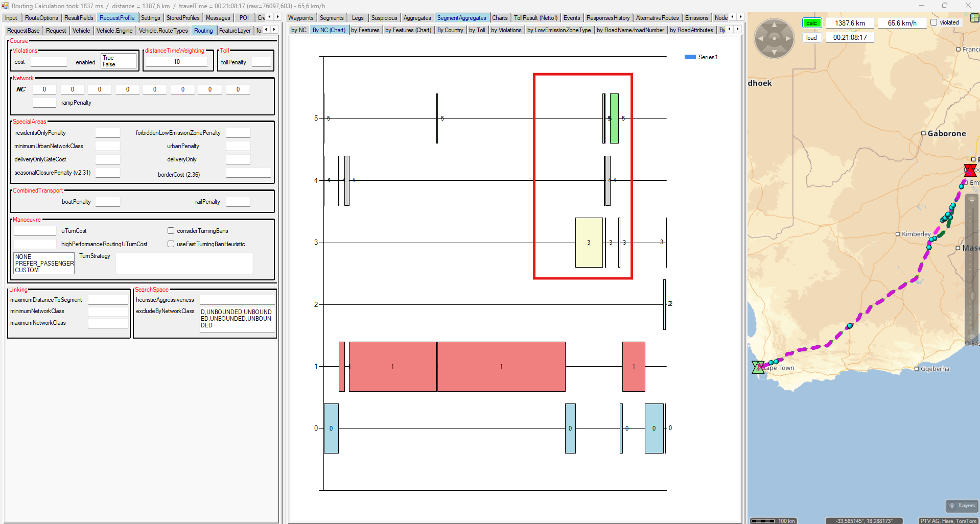This screenshot has width=980, height=524.
Task: Click the blue Series1 legend swatch
Action: [690, 57]
